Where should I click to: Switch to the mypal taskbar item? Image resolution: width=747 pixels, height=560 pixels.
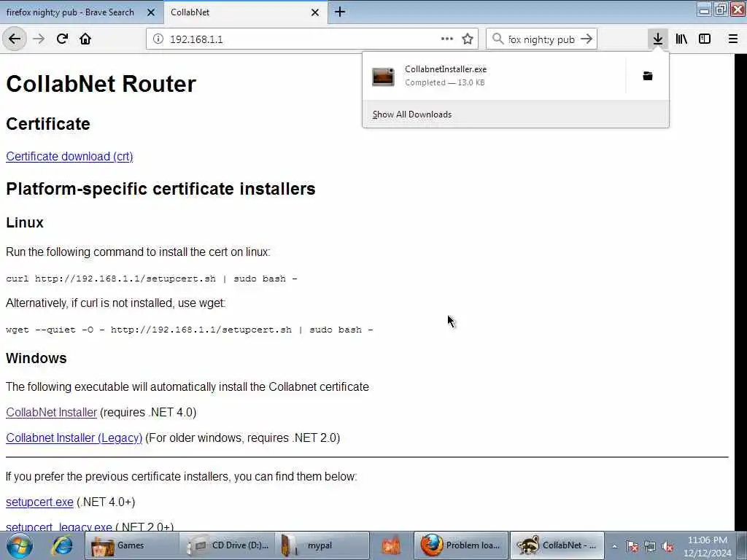pos(322,545)
